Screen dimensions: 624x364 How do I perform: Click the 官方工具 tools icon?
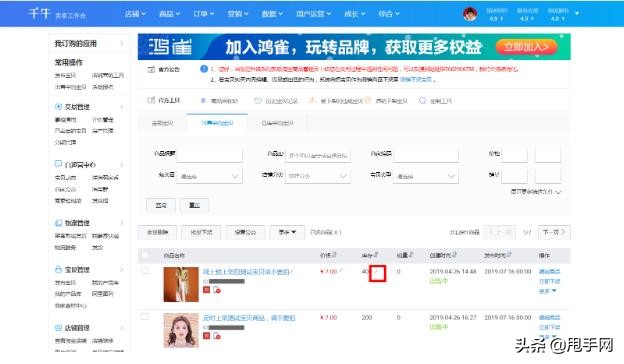151,100
